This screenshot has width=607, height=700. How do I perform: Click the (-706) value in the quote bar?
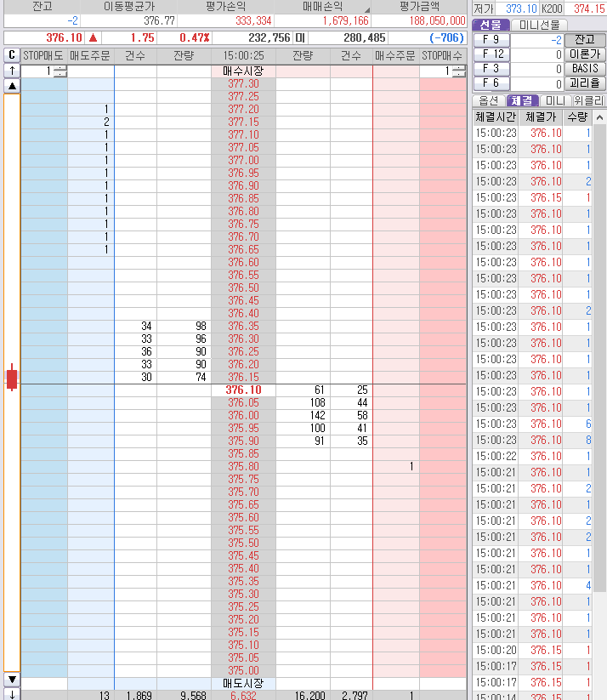[446, 38]
